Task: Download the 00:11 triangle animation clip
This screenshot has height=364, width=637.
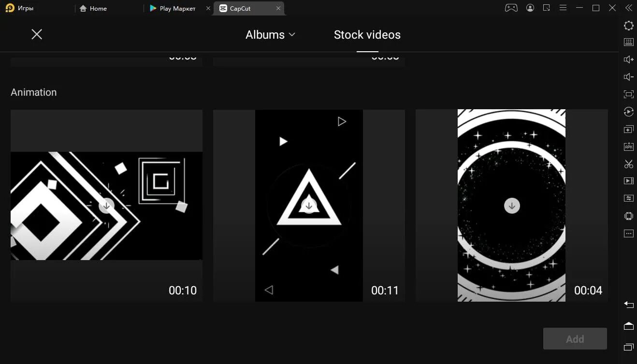Action: pos(309,205)
